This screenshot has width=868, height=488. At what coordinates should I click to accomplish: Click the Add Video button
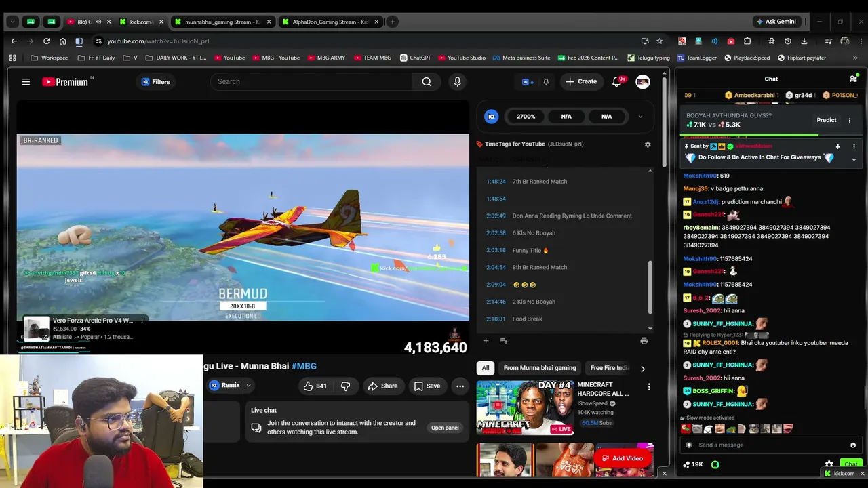click(x=622, y=458)
